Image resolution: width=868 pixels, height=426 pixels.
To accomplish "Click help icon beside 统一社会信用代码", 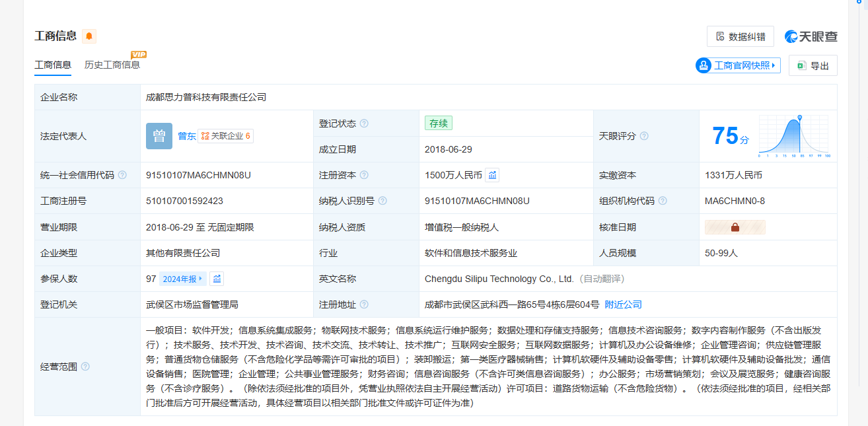I will click(122, 175).
